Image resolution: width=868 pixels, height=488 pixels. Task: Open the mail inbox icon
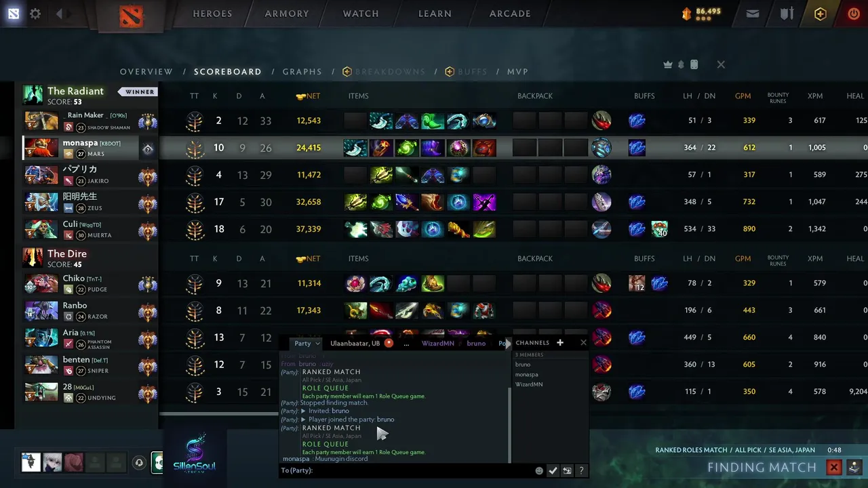(x=753, y=14)
